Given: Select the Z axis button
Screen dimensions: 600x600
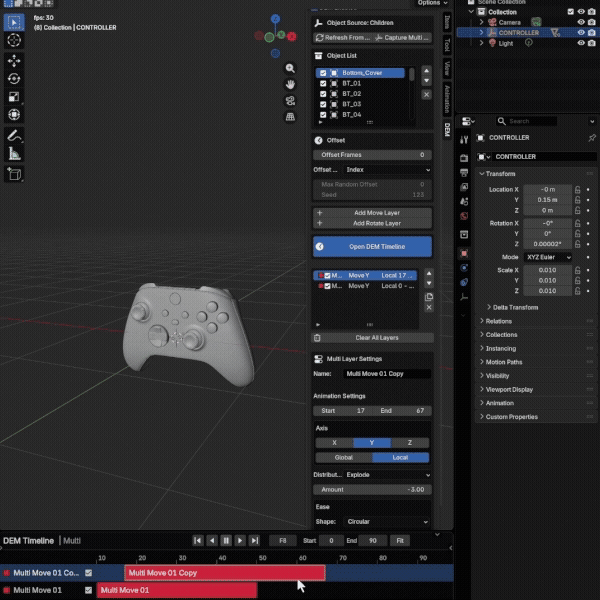Looking at the screenshot, I should (x=410, y=443).
